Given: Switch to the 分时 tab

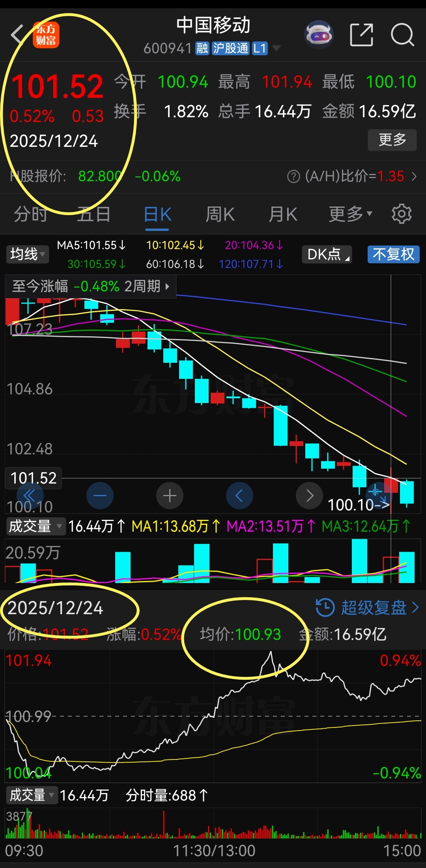Looking at the screenshot, I should point(30,214).
